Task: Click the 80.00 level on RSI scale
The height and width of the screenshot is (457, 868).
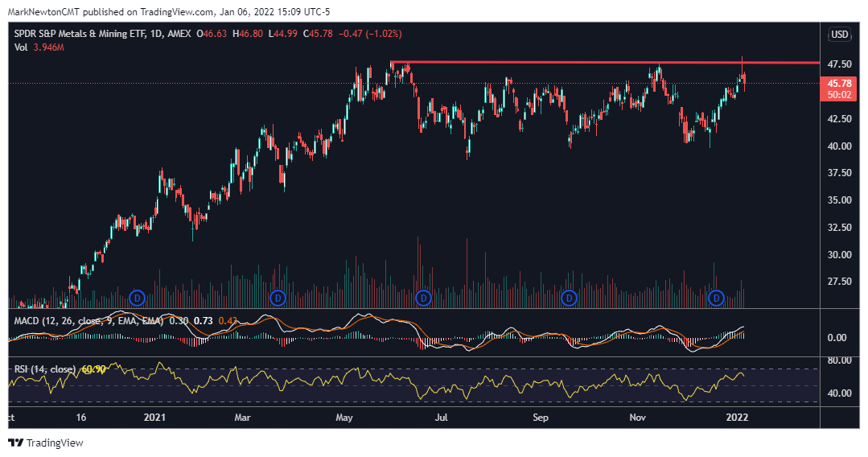Action: click(x=840, y=360)
